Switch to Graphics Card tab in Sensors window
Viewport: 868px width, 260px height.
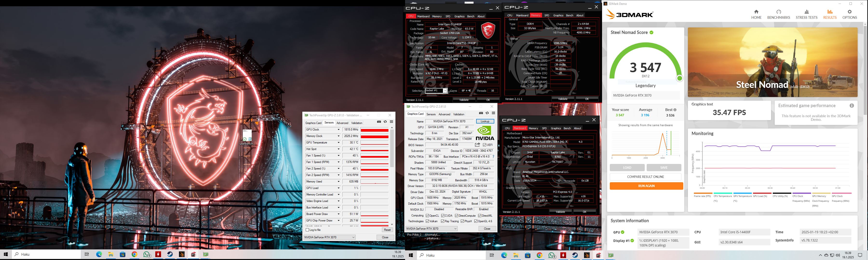[313, 123]
